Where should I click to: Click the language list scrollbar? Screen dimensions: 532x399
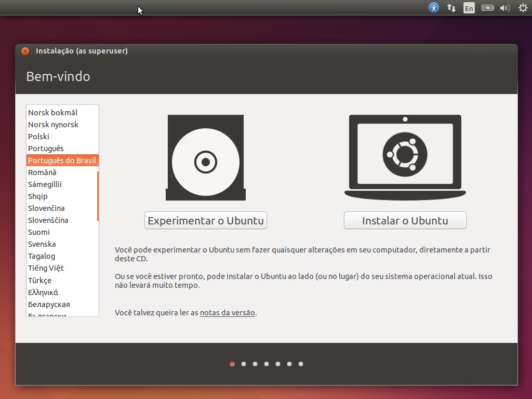click(98, 196)
